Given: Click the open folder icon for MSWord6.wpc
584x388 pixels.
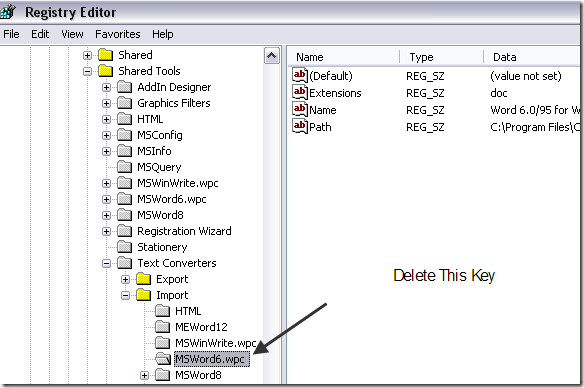Looking at the screenshot, I should (x=163, y=359).
